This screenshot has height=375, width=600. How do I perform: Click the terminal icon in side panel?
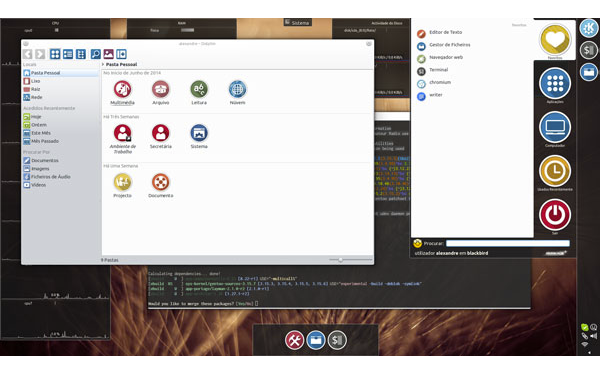click(x=589, y=50)
